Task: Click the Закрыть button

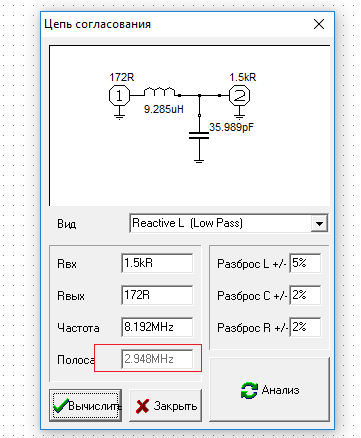Action: click(x=165, y=406)
